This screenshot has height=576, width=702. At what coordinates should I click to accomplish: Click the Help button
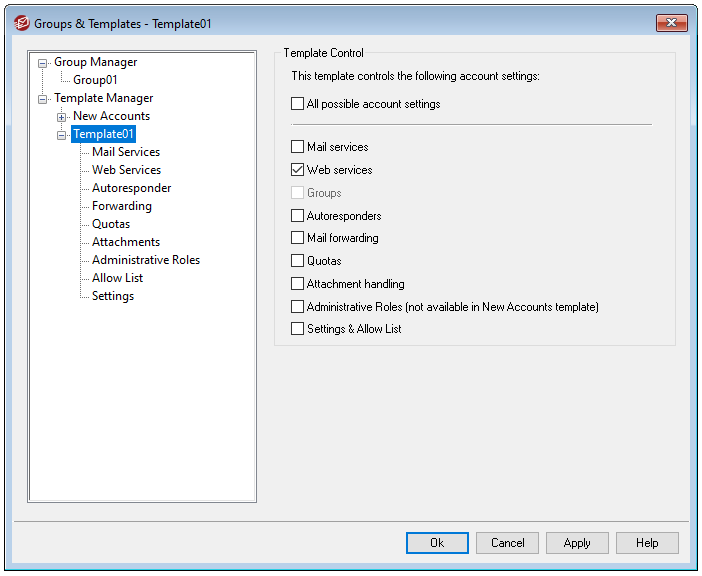[x=647, y=543]
